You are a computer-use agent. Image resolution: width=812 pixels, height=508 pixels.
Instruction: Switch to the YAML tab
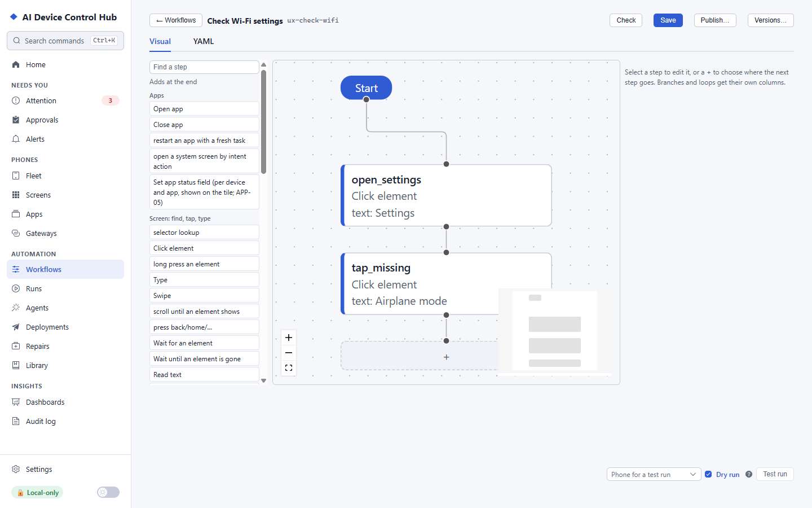coord(204,41)
